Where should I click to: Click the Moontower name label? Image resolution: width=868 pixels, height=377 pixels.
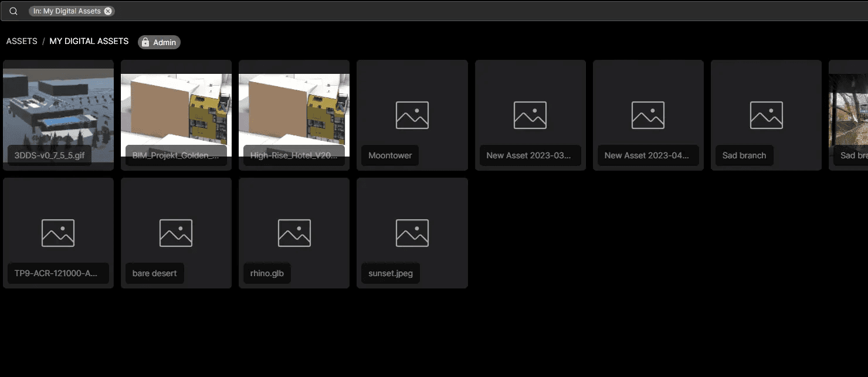(390, 156)
